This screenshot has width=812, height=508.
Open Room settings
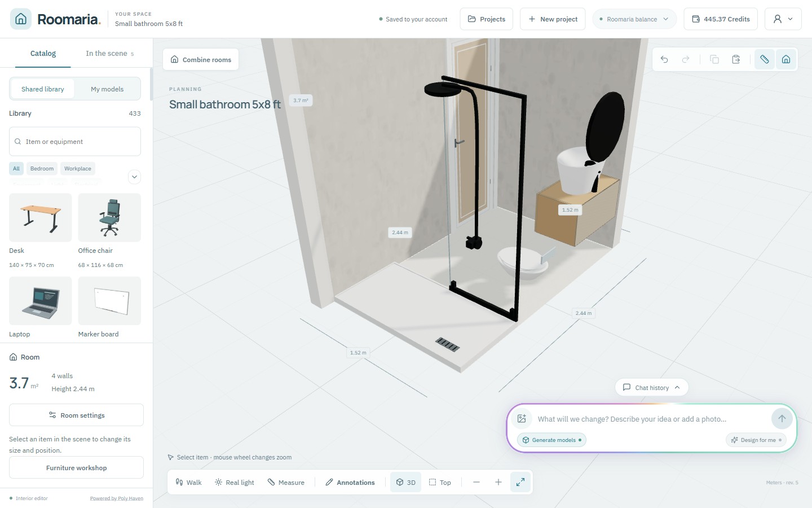[76, 415]
